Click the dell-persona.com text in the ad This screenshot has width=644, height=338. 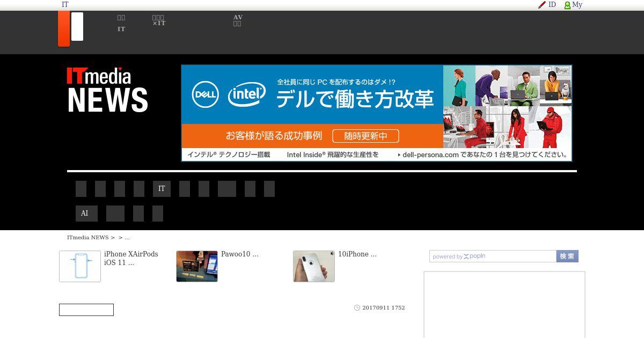point(430,155)
